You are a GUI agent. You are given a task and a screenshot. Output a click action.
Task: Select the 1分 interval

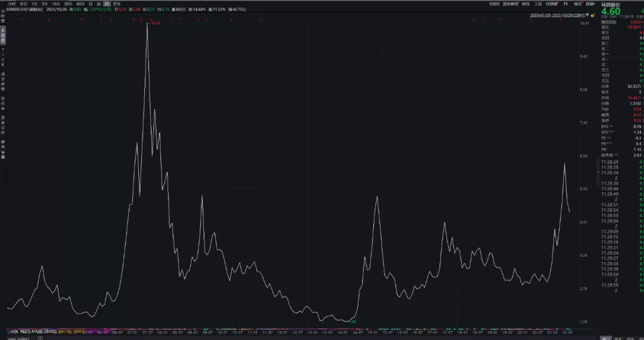pyautogui.click(x=35, y=4)
